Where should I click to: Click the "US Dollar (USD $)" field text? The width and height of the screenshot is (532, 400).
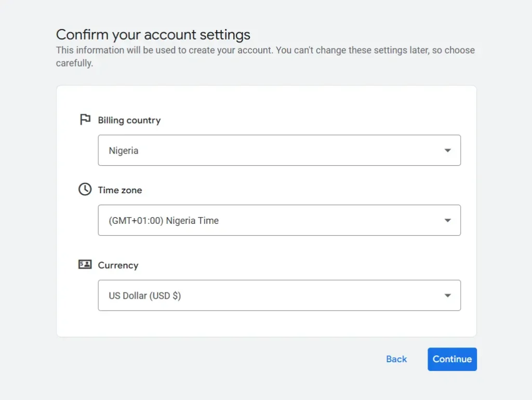(144, 295)
